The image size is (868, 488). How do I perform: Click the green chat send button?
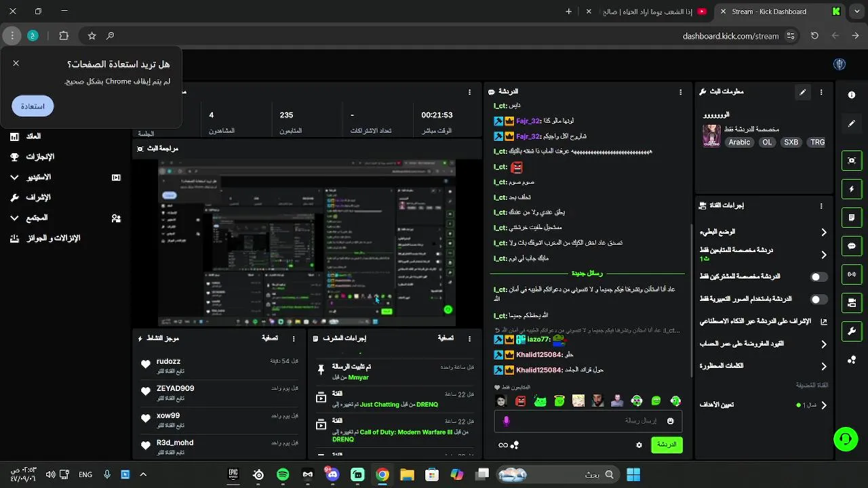(x=667, y=445)
